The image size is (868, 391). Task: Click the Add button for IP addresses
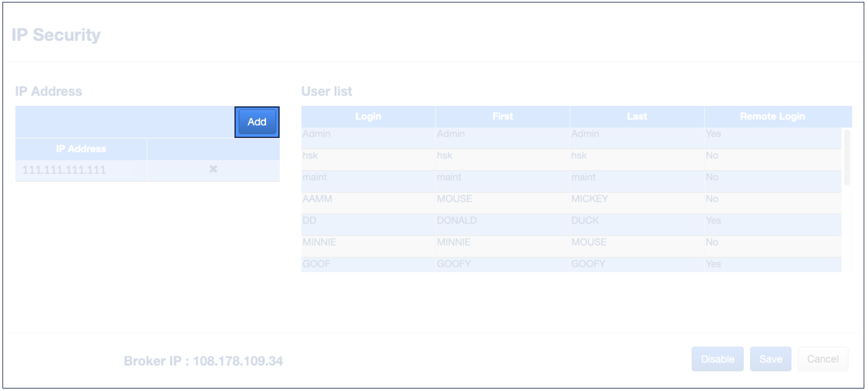257,122
